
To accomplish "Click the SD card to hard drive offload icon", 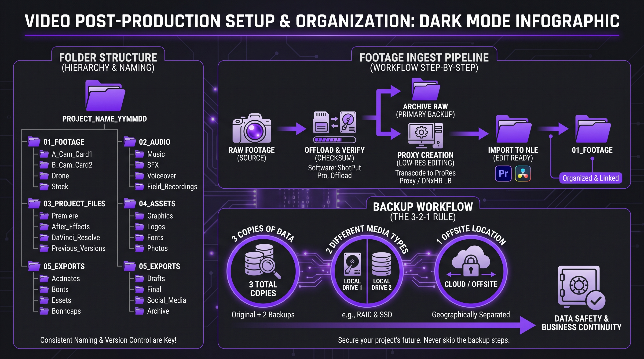I will 334,122.
